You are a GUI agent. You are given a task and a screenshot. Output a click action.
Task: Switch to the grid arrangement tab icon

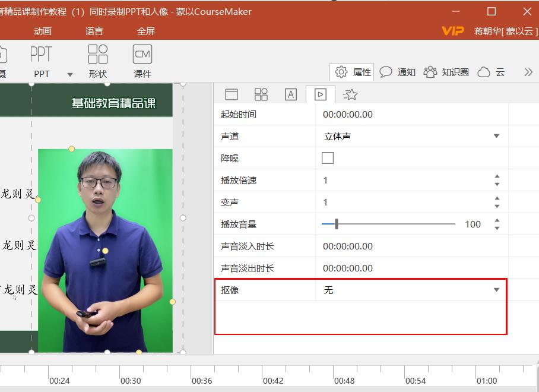261,94
